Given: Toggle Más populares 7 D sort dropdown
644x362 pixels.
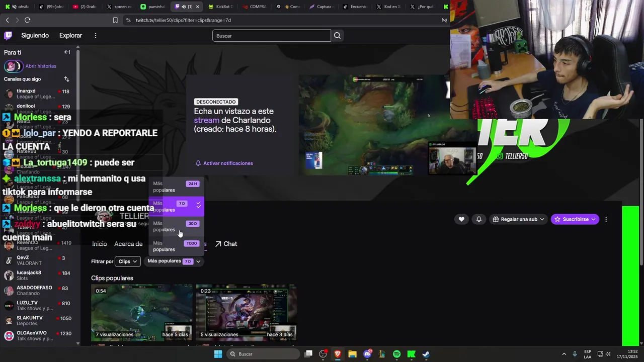Looking at the screenshot, I should pyautogui.click(x=174, y=261).
